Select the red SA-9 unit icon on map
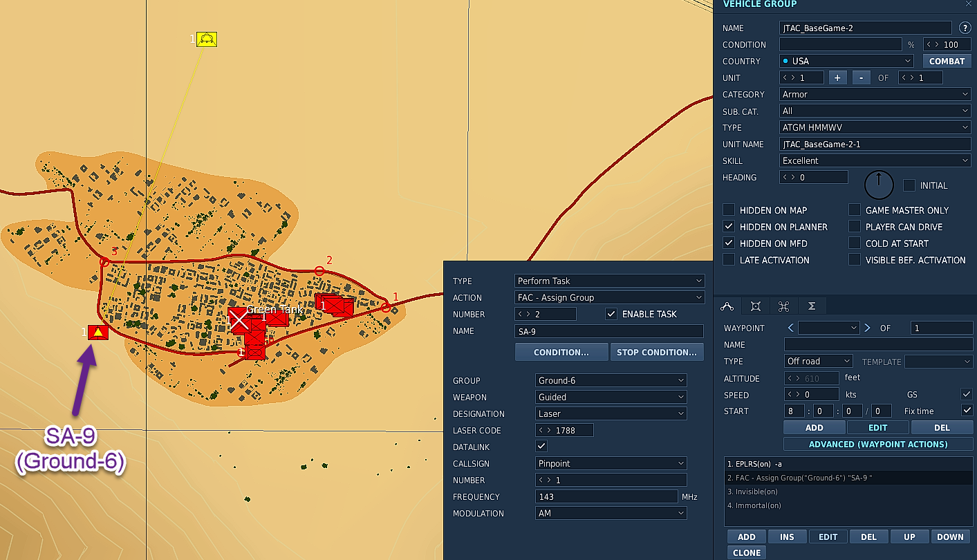 pos(98,333)
